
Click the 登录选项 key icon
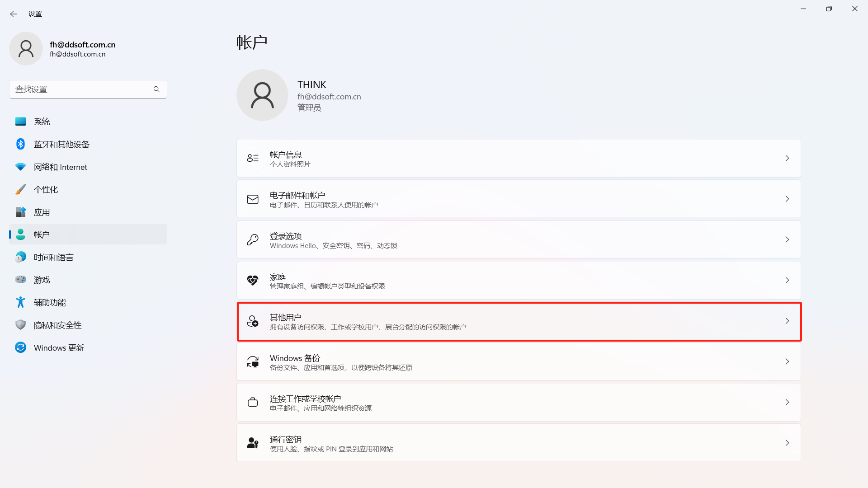253,239
